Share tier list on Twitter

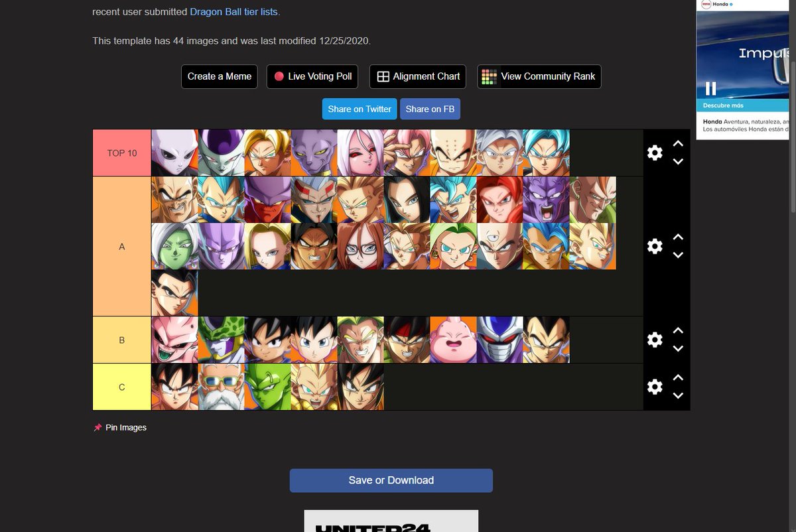pyautogui.click(x=360, y=109)
